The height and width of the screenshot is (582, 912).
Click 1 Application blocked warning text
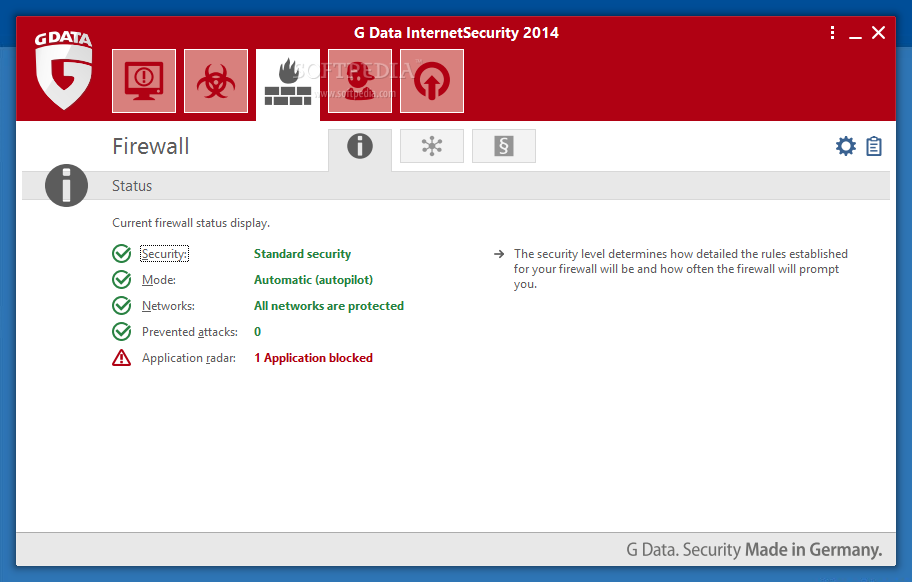314,358
